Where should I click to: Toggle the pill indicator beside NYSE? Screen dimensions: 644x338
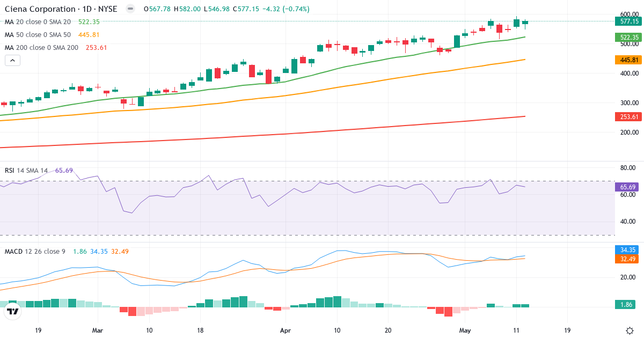coord(130,9)
